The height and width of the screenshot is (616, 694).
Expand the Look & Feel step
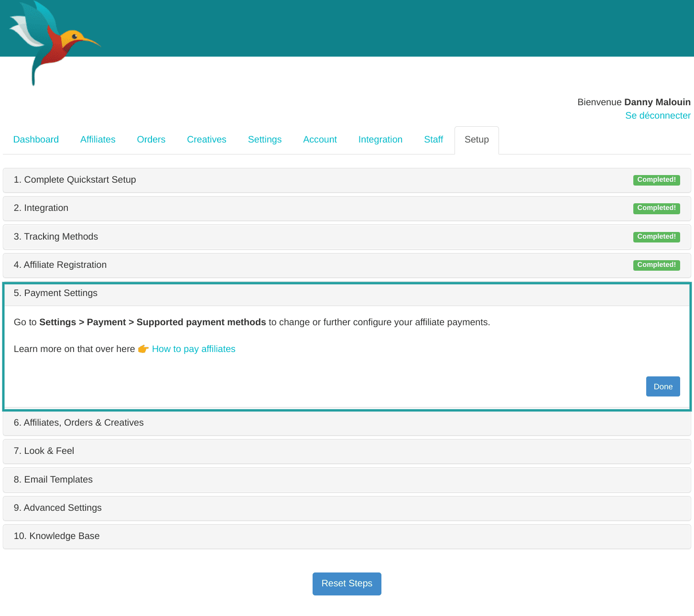coord(44,451)
